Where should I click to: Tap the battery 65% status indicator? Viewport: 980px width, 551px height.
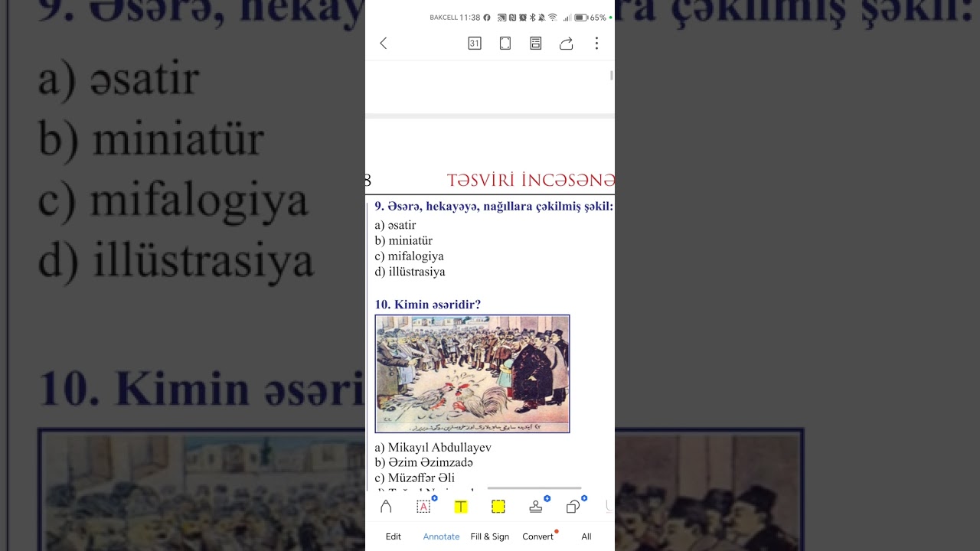point(590,18)
